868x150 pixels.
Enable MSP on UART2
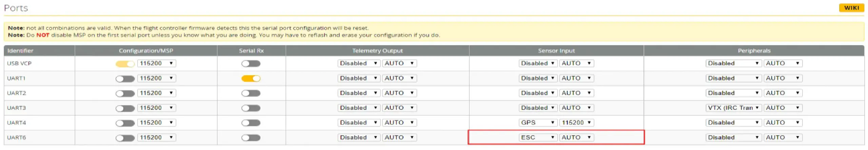coord(125,93)
